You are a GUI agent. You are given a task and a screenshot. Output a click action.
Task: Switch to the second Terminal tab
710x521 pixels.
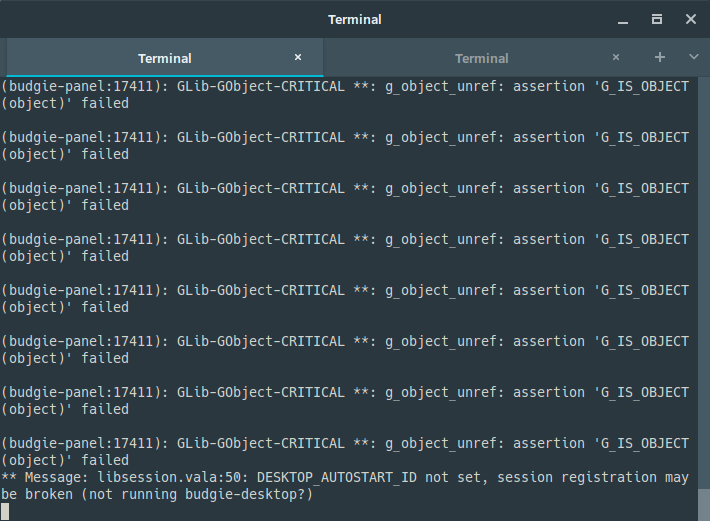[x=482, y=58]
